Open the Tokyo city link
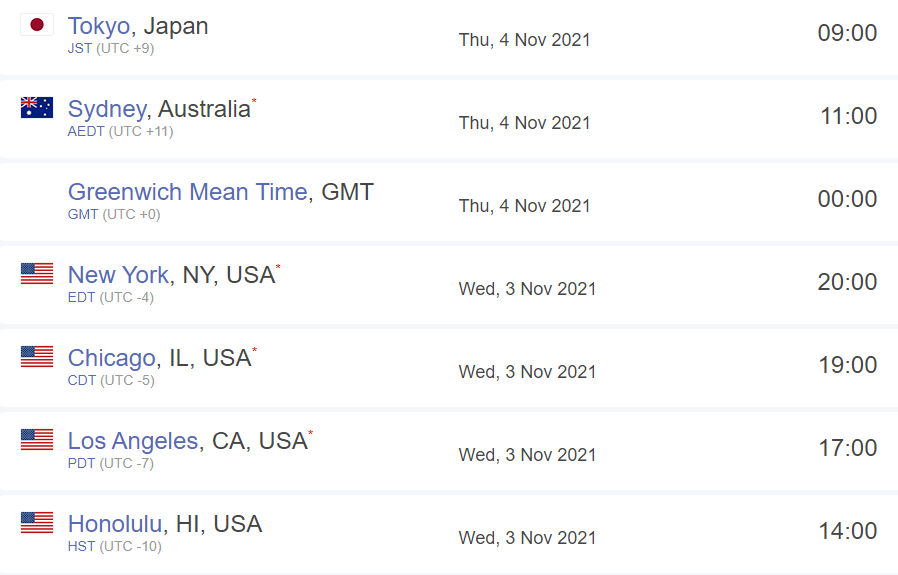The image size is (898, 575). pyautogui.click(x=99, y=26)
